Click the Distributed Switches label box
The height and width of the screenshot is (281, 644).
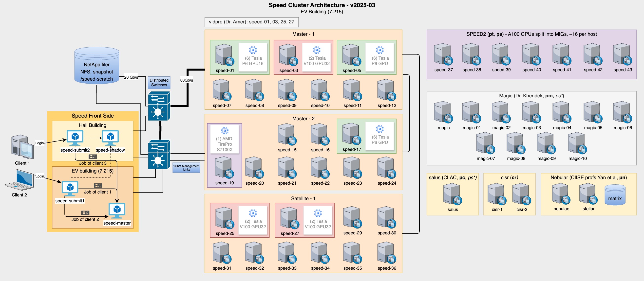159,83
